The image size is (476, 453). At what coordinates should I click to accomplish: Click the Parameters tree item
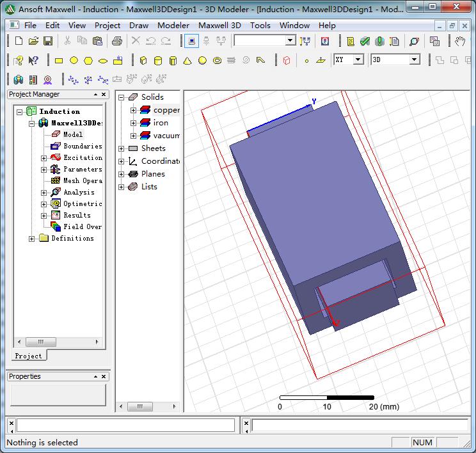coord(83,169)
